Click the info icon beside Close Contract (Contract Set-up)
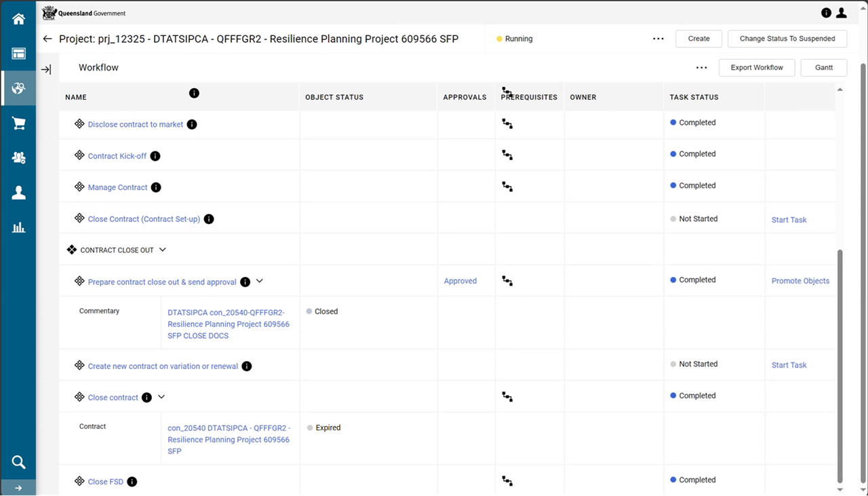Viewport: 868px width, 496px height. 209,219
